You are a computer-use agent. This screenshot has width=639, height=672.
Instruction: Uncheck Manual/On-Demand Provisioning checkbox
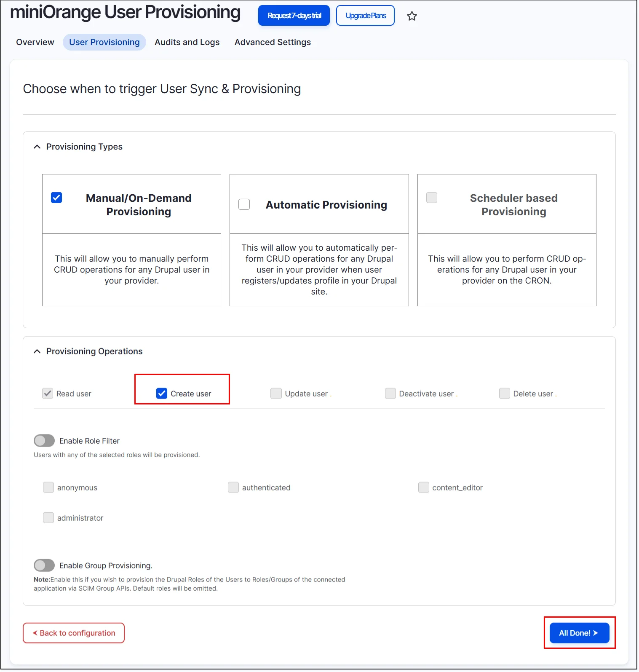click(x=56, y=198)
